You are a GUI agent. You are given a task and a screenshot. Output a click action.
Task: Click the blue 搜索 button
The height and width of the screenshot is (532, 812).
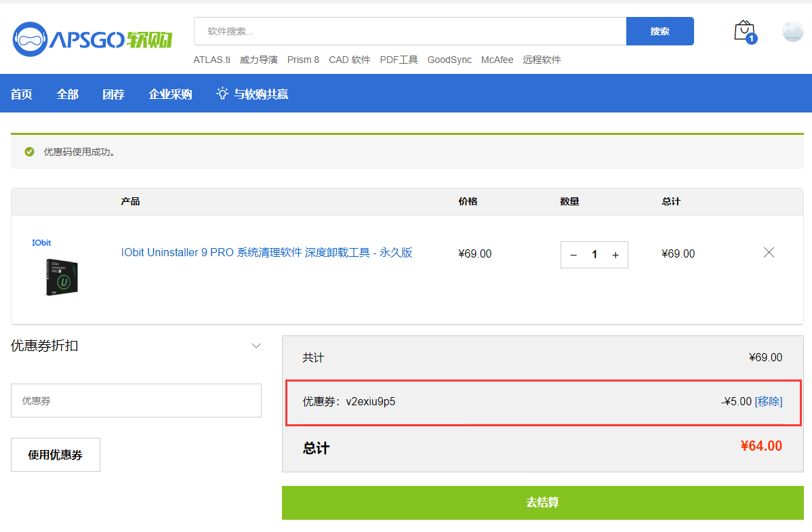point(659,31)
